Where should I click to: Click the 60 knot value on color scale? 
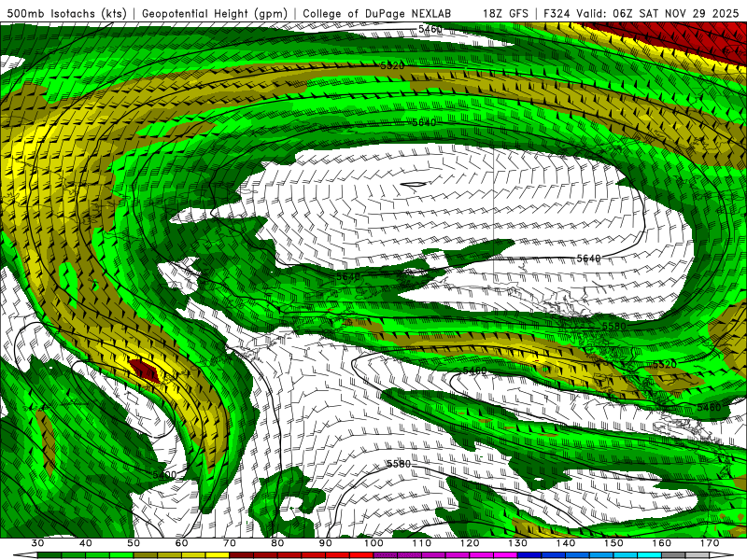coord(181,543)
